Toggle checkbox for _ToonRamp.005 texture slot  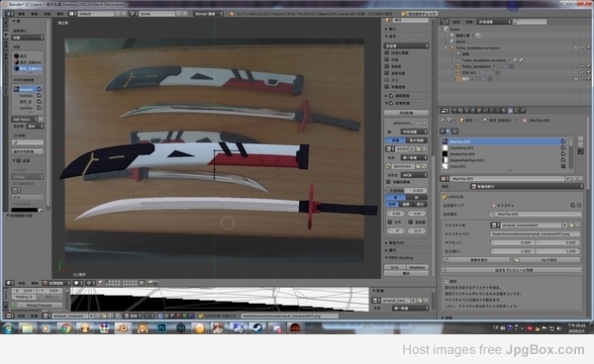click(563, 147)
